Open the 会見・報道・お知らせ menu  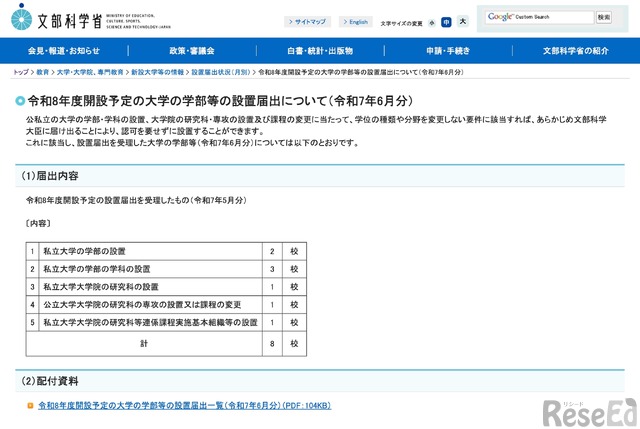pos(64,51)
